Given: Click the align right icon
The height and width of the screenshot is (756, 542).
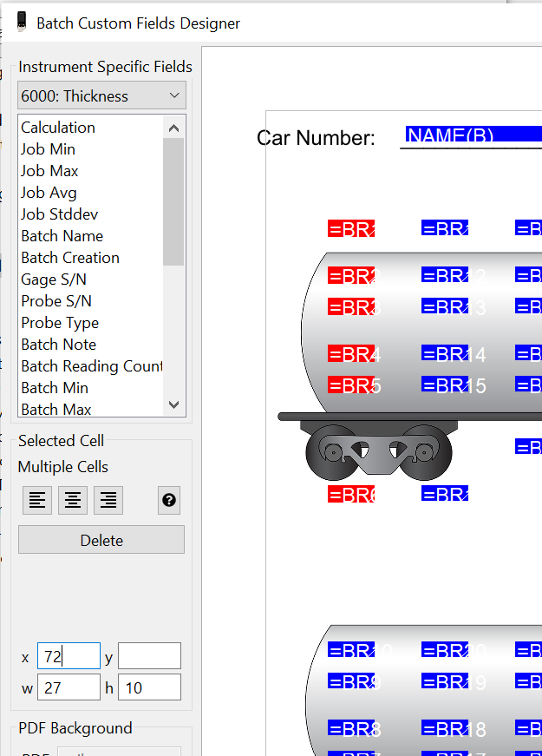Looking at the screenshot, I should [x=108, y=500].
